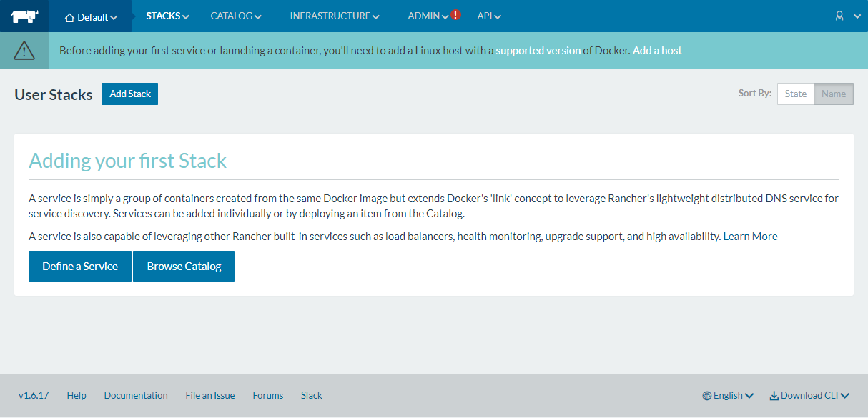Follow the supported version link
868x418 pixels.
tap(538, 51)
